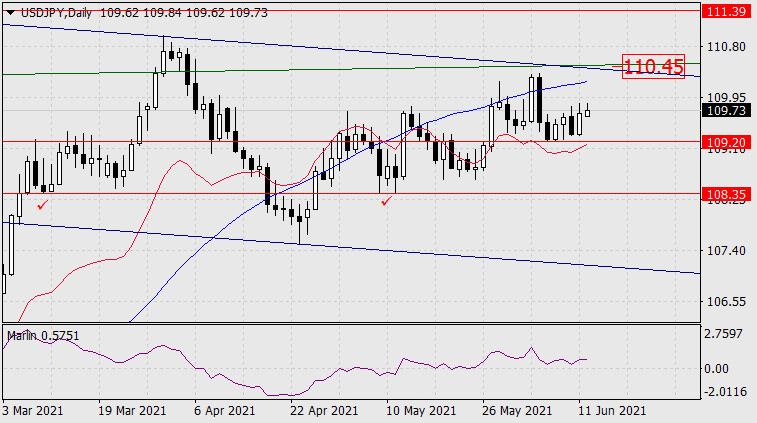Image resolution: width=757 pixels, height=423 pixels.
Task: Click the red check mark near March lows
Action: click(42, 205)
